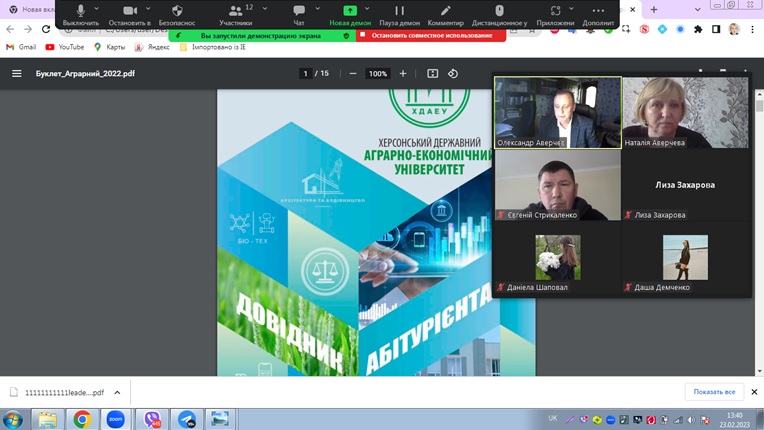Image resolution: width=764 pixels, height=430 pixels.
Task: Expand the download item options chevron
Action: [x=117, y=393]
